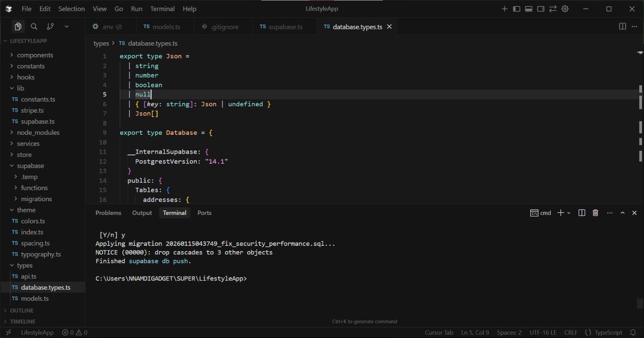Screen dimensions: 644x338
Task: Open the Edit menu
Action: coord(45,9)
